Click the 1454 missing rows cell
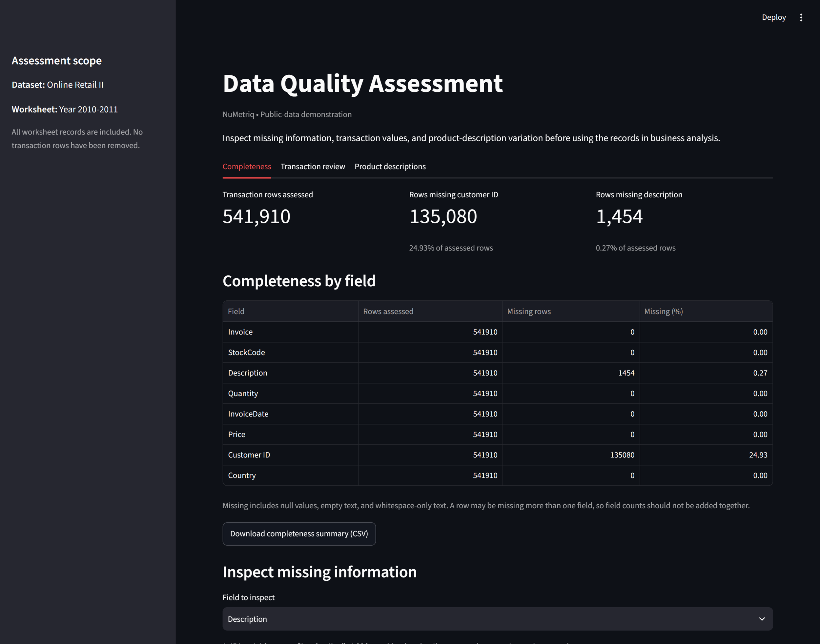This screenshot has height=644, width=820. pyautogui.click(x=571, y=373)
